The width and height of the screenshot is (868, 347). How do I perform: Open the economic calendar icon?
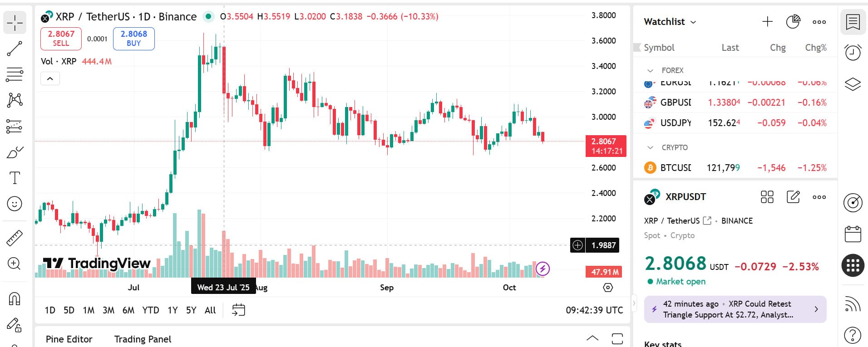point(853,234)
